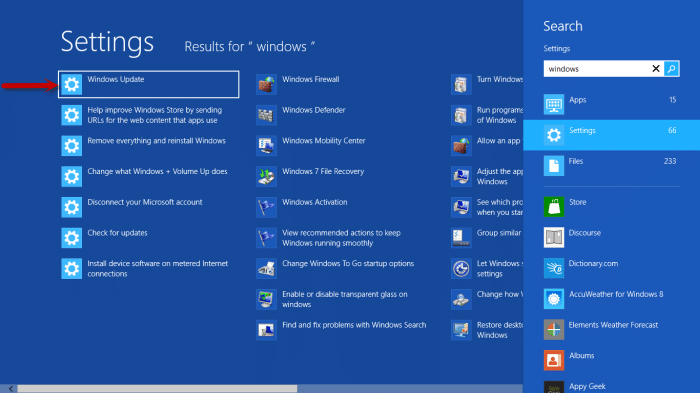Click the Apps keyboard-grid icon
This screenshot has height=393, width=700.
(x=554, y=105)
